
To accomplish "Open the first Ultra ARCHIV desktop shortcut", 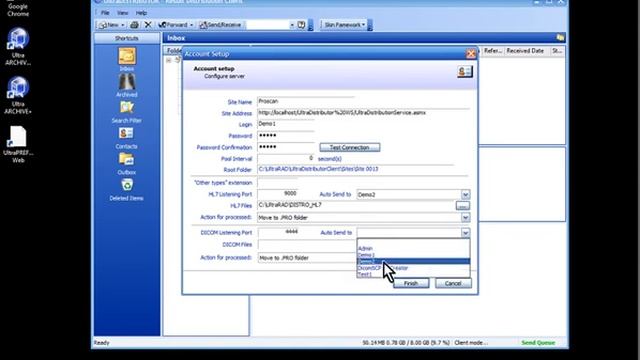I will [18, 46].
